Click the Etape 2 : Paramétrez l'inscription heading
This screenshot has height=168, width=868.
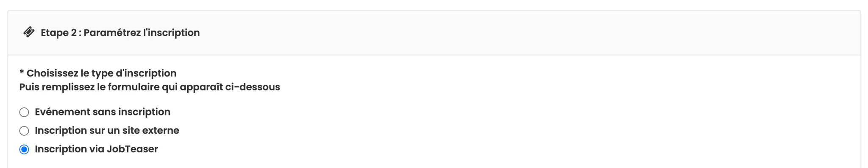tap(120, 33)
